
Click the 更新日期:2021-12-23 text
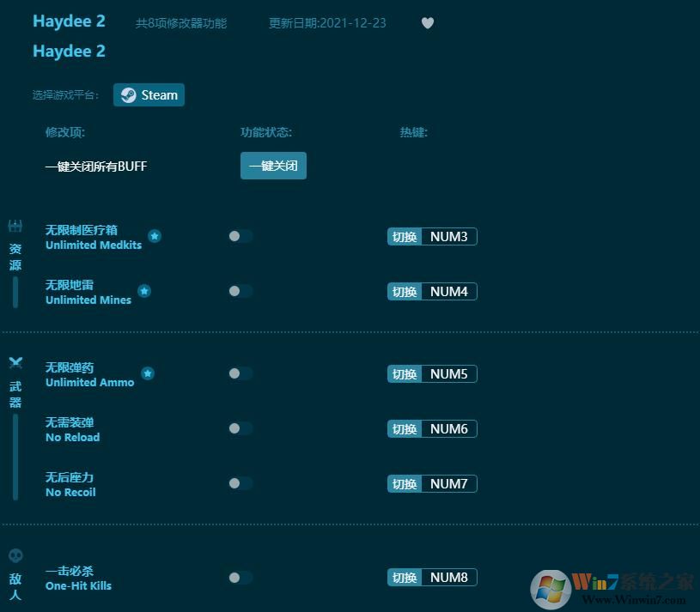(327, 23)
